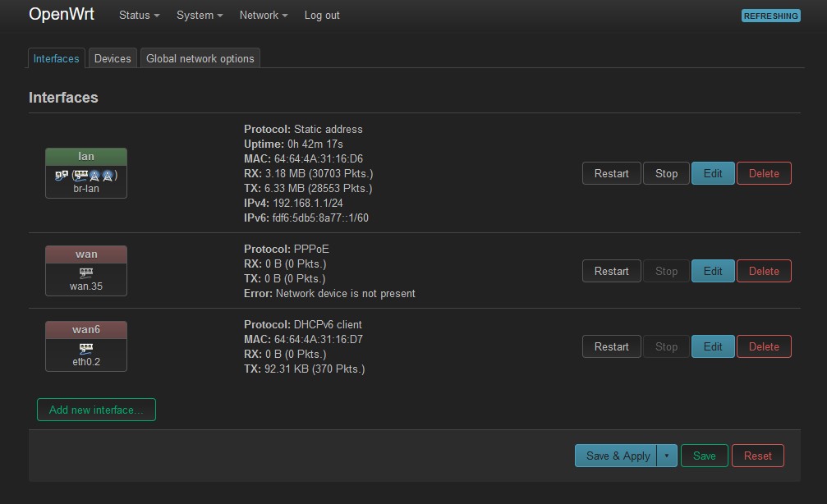Click Add new interface button
This screenshot has width=827, height=504.
tap(96, 410)
